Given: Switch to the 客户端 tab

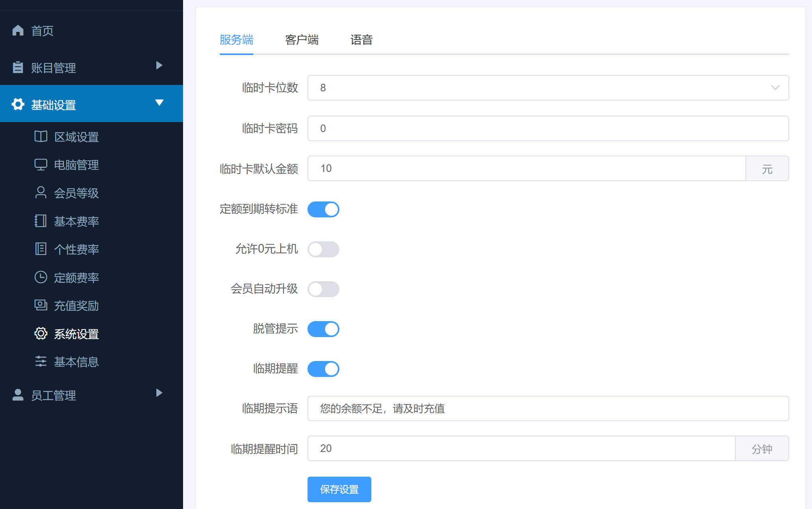Looking at the screenshot, I should coord(302,40).
